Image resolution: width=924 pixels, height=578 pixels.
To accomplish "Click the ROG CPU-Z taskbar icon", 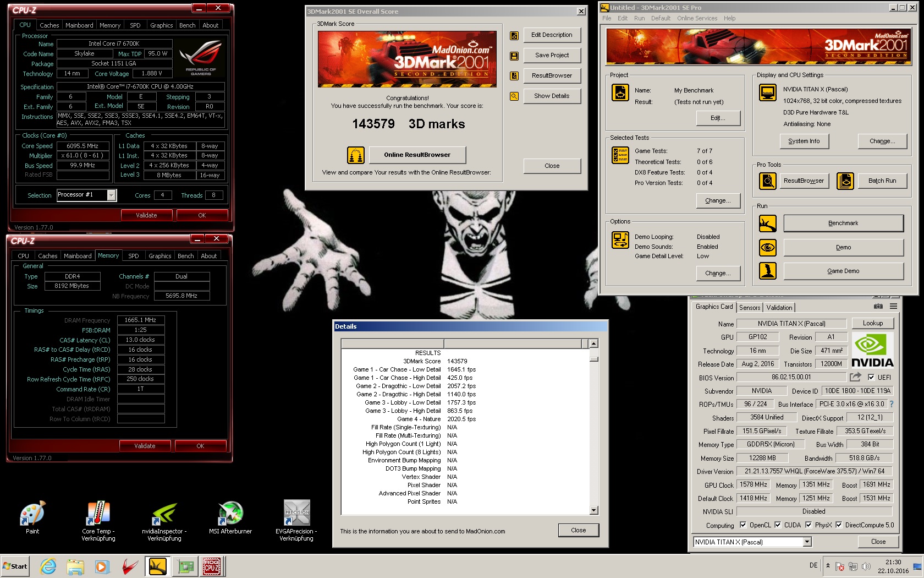I will click(212, 566).
